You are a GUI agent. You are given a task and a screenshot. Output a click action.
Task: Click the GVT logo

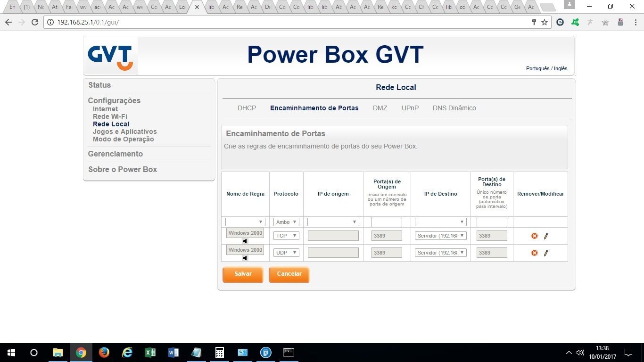(110, 56)
